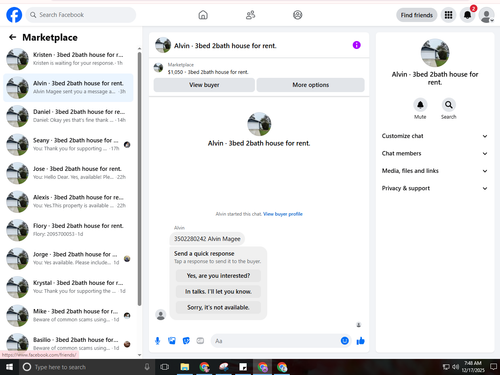The width and height of the screenshot is (500, 375).
Task: Record a voice clip with microphone icon
Action: [158, 341]
